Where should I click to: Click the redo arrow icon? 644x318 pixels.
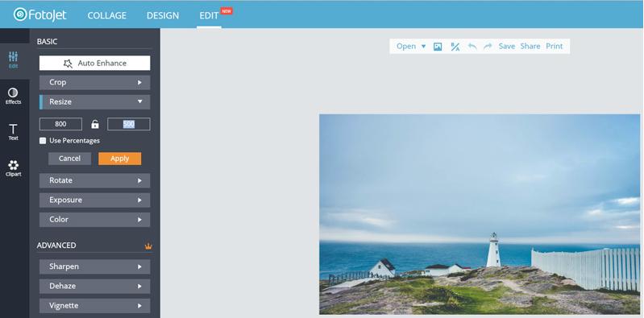click(488, 47)
